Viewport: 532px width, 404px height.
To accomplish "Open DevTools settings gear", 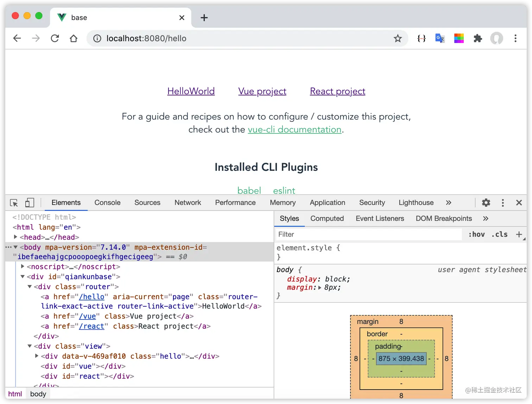I will [x=486, y=203].
